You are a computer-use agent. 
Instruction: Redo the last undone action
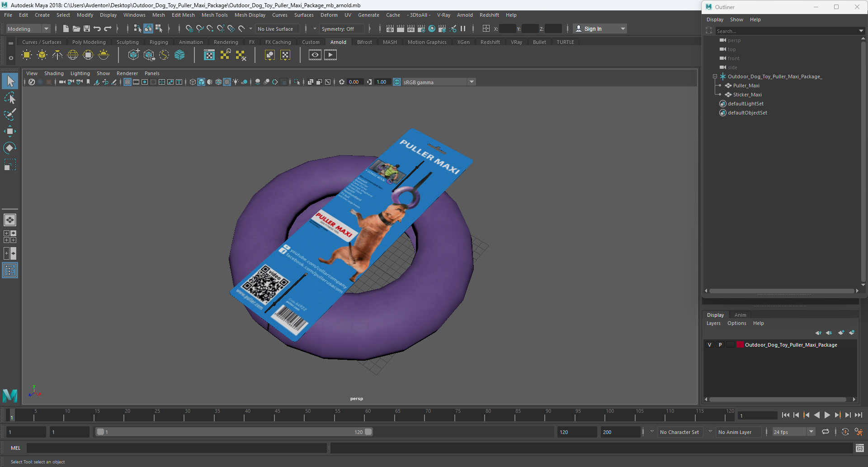tap(108, 29)
